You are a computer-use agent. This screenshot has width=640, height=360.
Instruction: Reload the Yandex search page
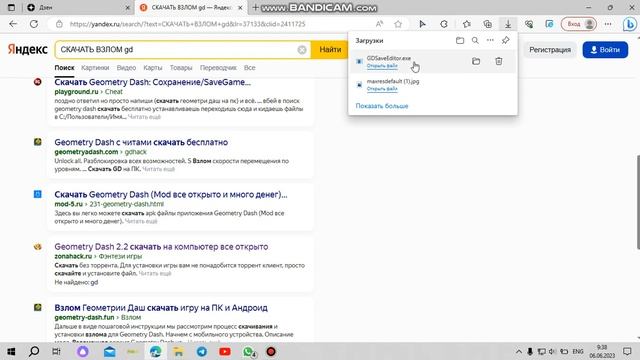pyautogui.click(x=34, y=24)
